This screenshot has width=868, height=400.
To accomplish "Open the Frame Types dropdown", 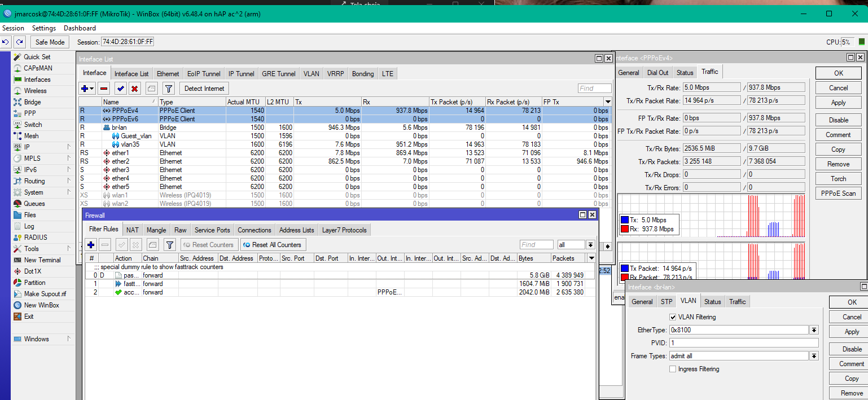I will point(814,356).
